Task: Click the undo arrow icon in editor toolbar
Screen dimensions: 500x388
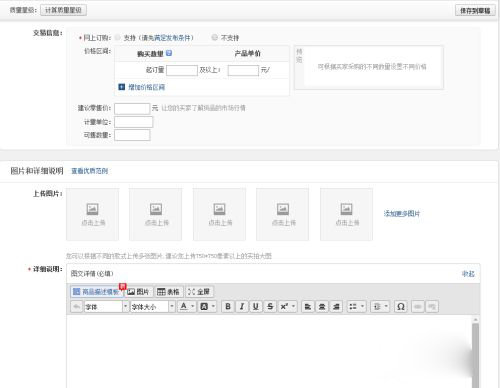Action: coord(76,307)
